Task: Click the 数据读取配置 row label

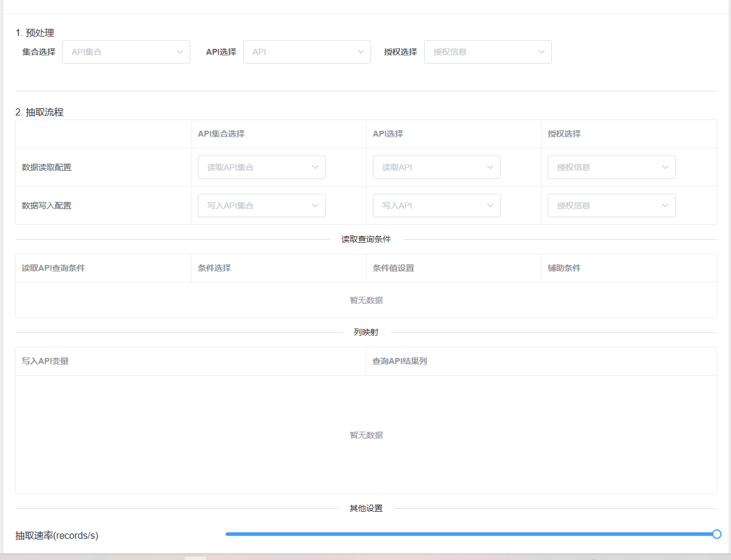Action: 47,167
